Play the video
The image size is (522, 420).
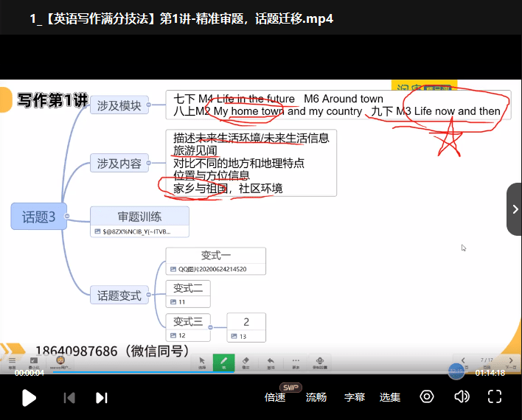[29, 398]
